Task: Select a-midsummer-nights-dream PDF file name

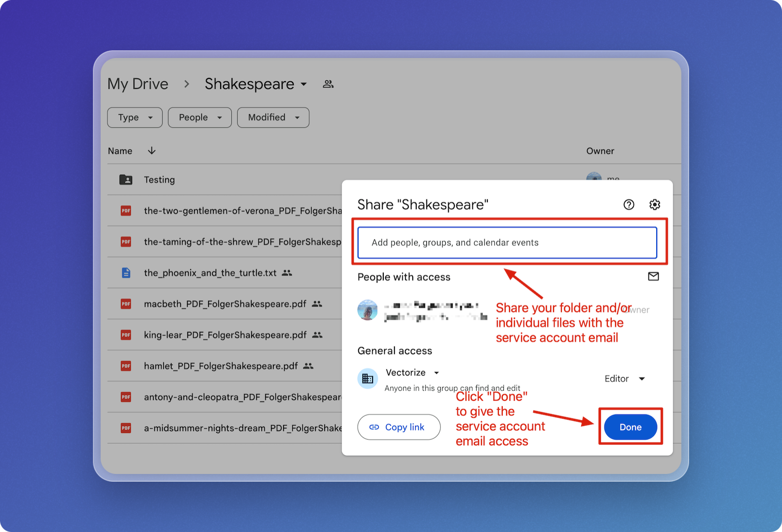Action: tap(243, 428)
